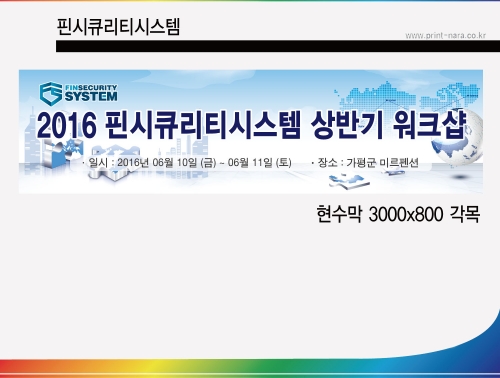Click the 장소 : 가평군 미르펜션 text

[368, 163]
